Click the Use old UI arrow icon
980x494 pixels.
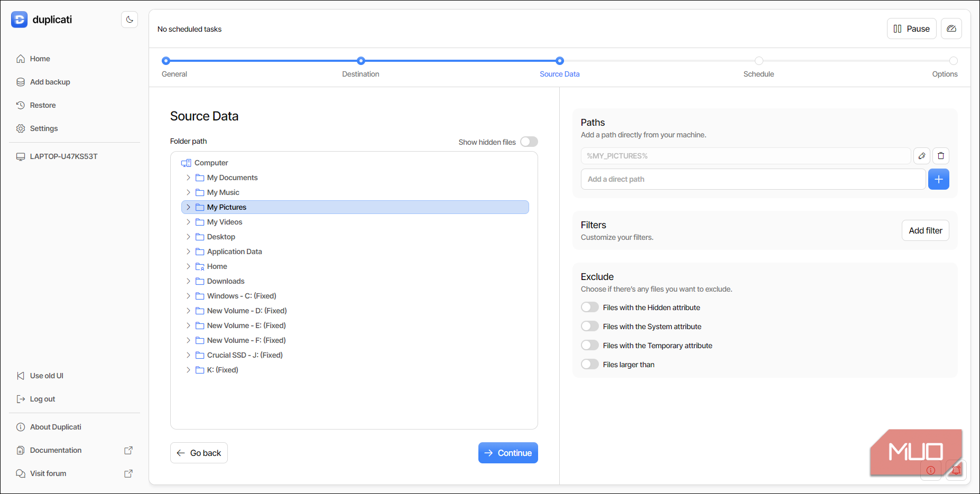tap(21, 376)
